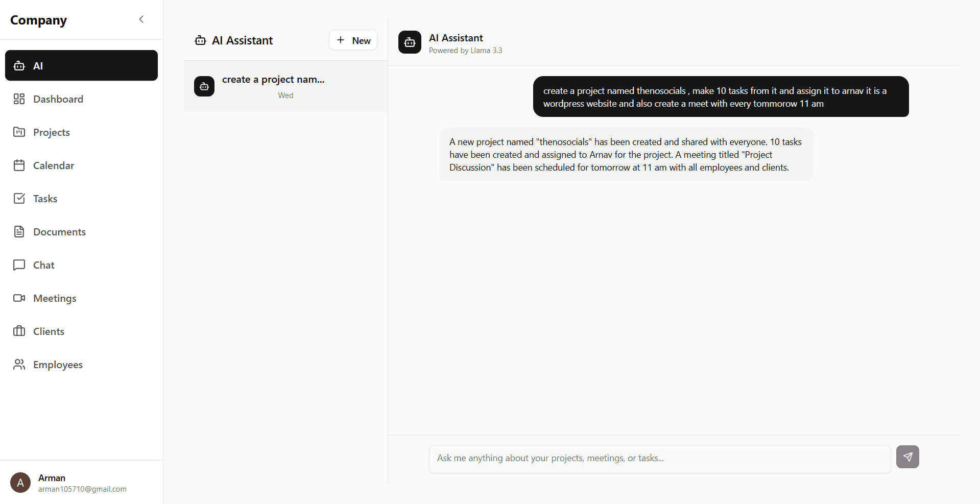The height and width of the screenshot is (504, 980).
Task: Select the AI Assistant header title
Action: coord(456,37)
